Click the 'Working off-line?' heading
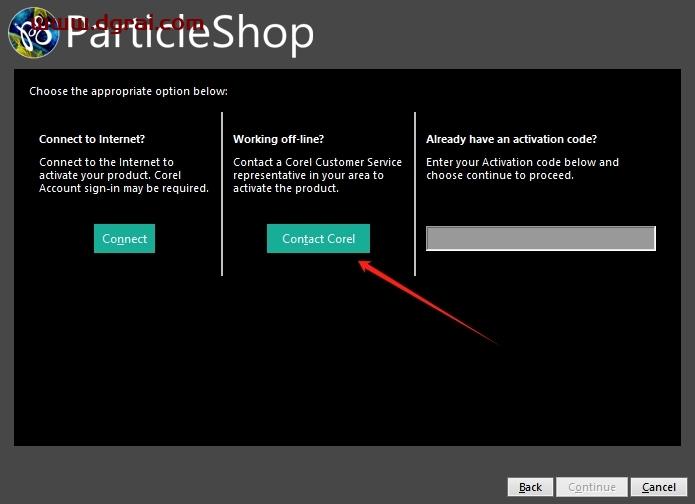The height and width of the screenshot is (504, 695). 278,139
